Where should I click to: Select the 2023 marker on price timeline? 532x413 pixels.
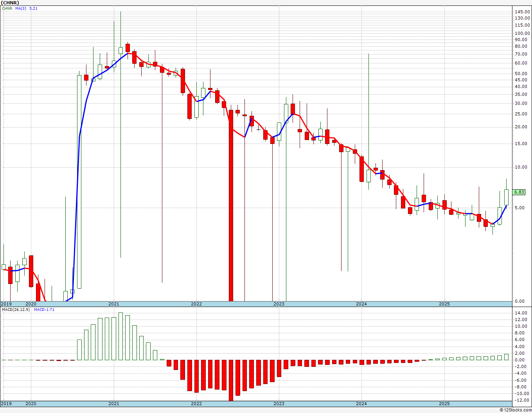pyautogui.click(x=279, y=304)
